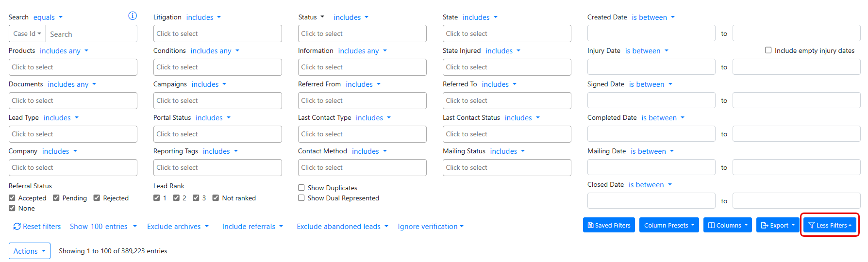Open the Export menu button
868x262 pixels.
(778, 225)
